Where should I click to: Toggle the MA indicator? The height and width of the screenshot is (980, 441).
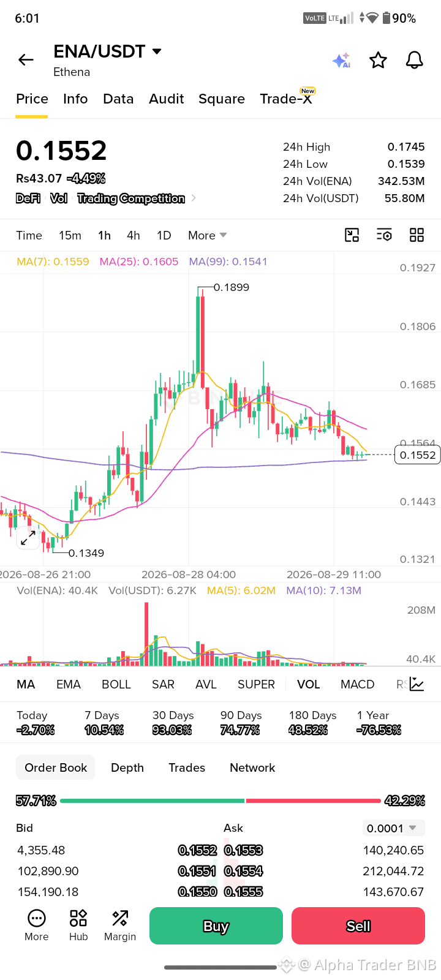click(x=26, y=684)
